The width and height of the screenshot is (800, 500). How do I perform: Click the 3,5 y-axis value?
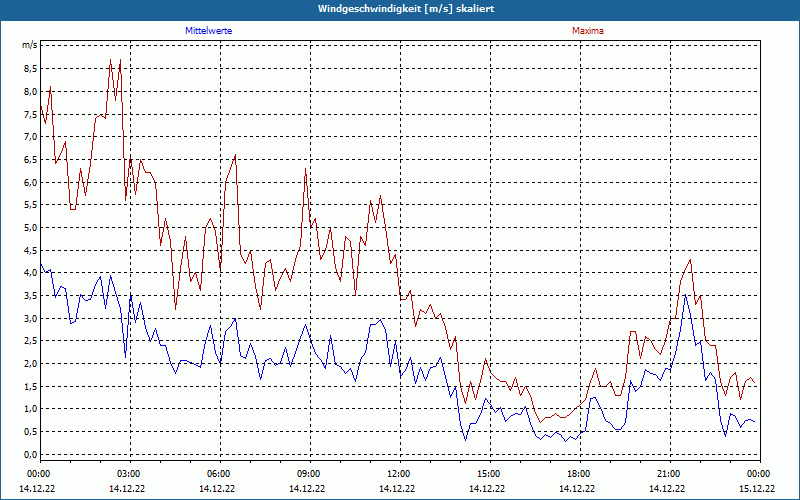click(31, 296)
